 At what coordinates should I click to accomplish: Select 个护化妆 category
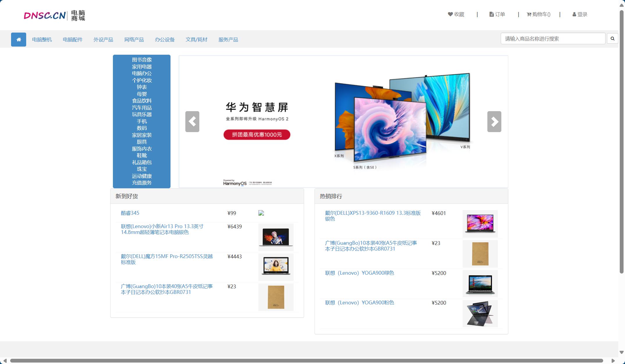(x=142, y=80)
